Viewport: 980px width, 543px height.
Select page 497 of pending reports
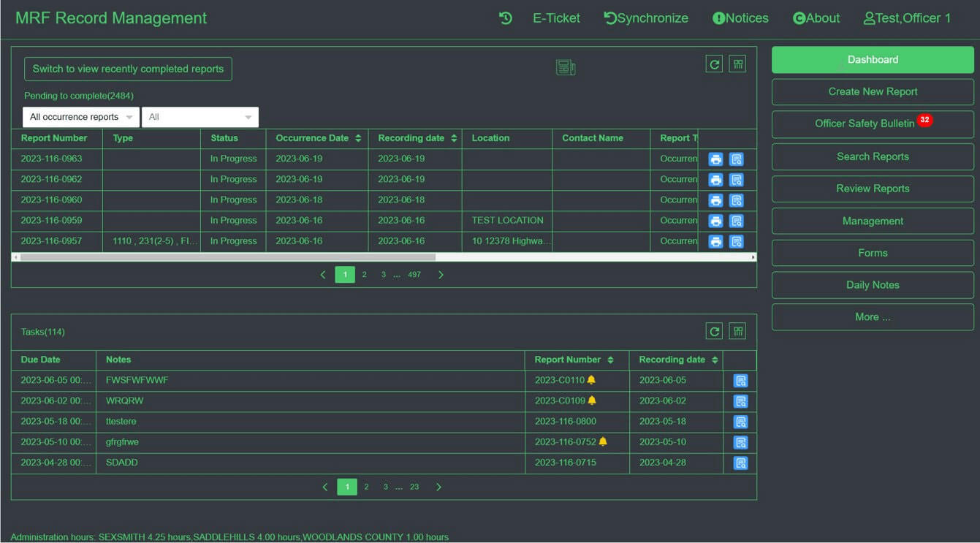[414, 274]
